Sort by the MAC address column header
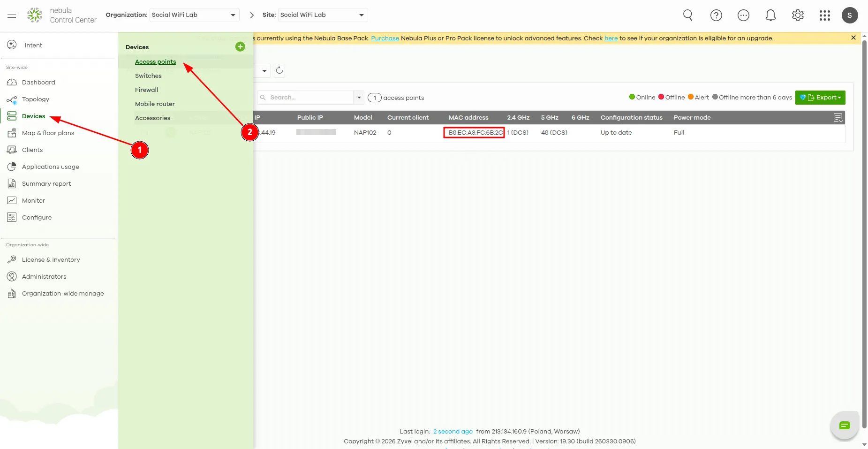 point(468,117)
